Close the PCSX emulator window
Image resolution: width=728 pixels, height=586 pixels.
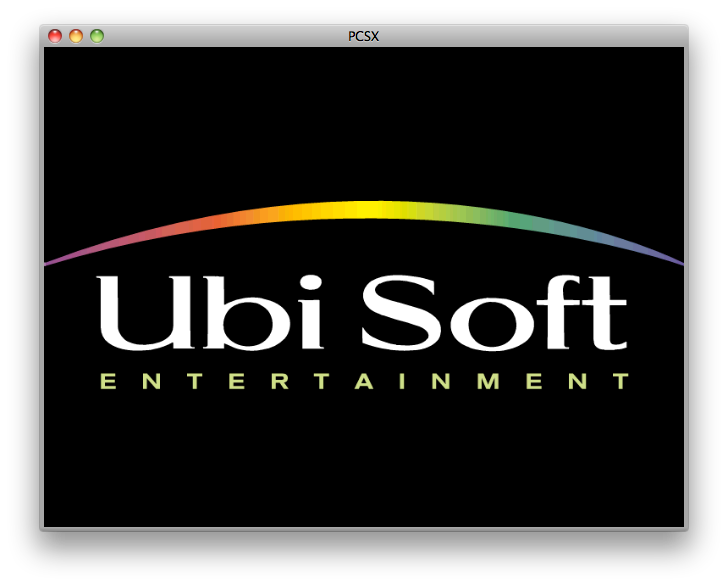[x=55, y=36]
